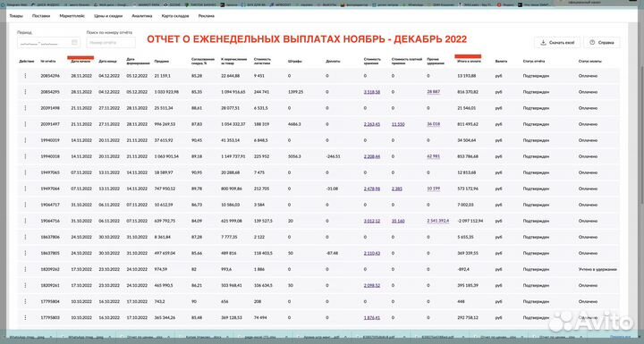
Task: Open actions menu for report 18637805
Action: [25, 253]
